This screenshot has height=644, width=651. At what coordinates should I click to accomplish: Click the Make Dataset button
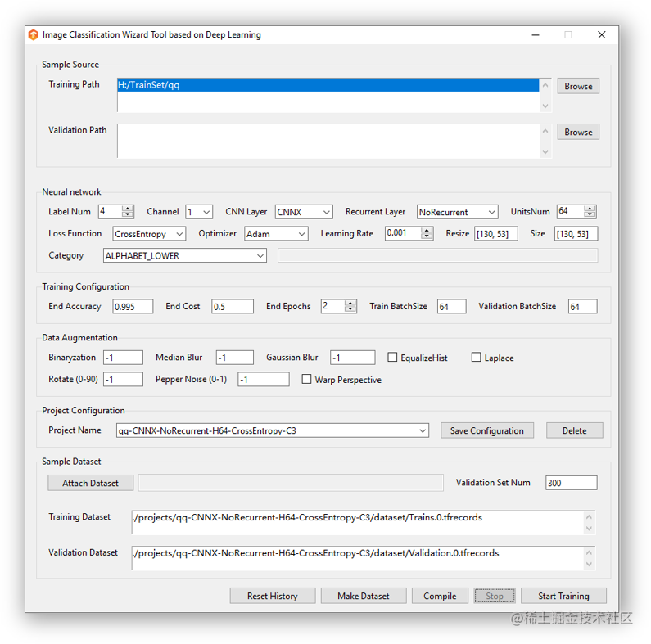[x=364, y=597]
